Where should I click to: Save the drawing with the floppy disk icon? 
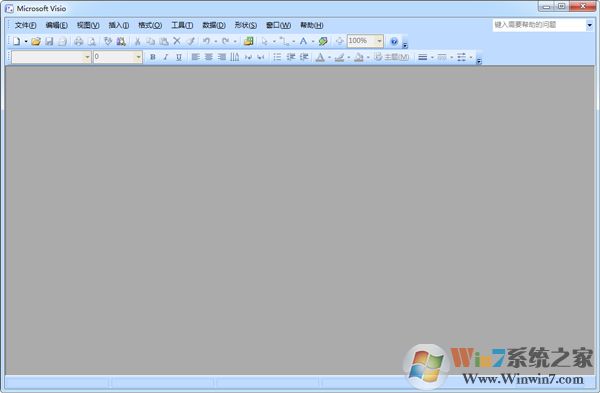tap(49, 41)
